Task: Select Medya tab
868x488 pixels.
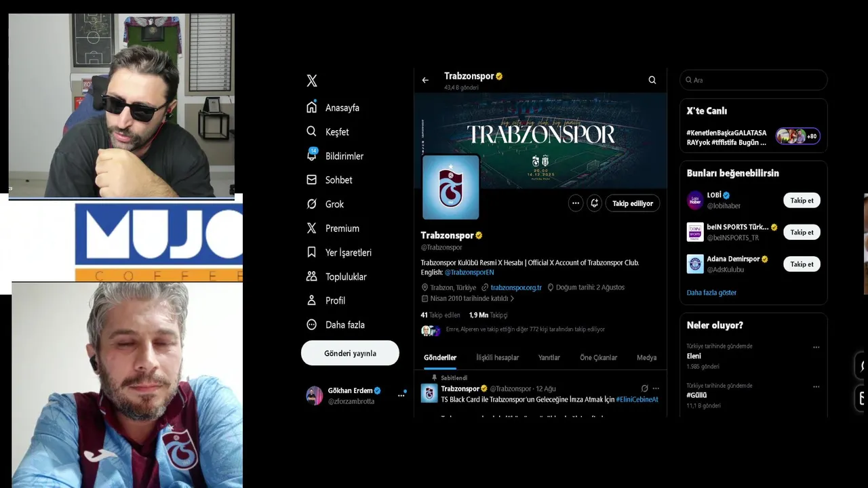Action: [646, 358]
